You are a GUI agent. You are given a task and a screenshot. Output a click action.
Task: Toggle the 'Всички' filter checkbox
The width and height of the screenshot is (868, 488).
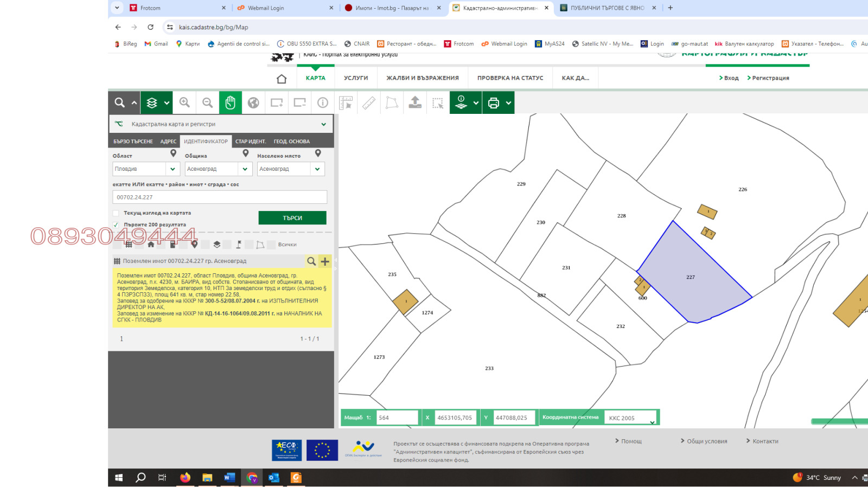[271, 245]
